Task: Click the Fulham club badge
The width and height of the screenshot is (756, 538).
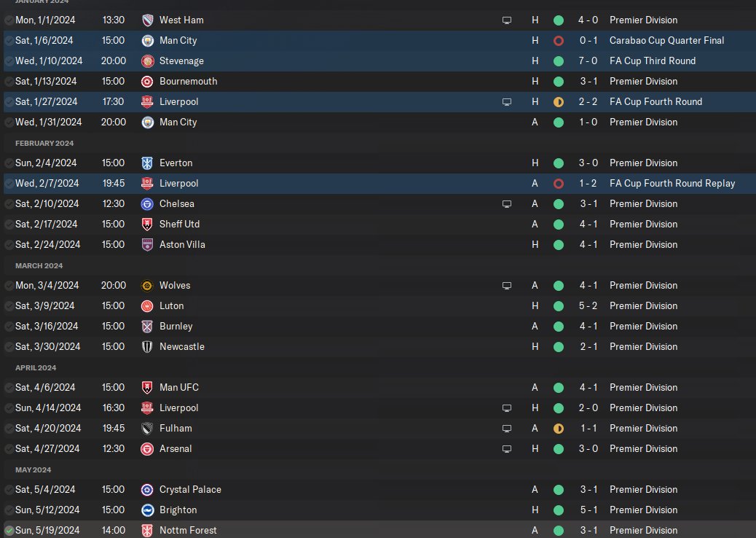Action: pyautogui.click(x=147, y=429)
